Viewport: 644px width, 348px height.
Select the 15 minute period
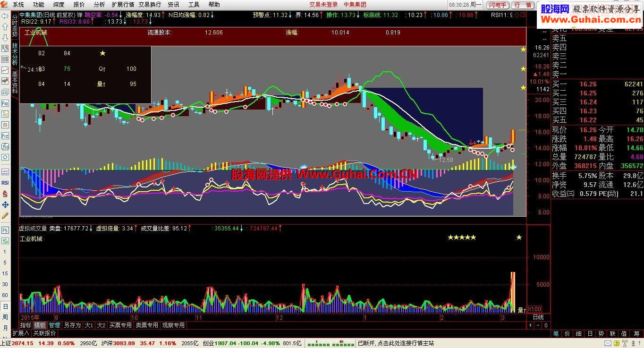click(x=5, y=273)
